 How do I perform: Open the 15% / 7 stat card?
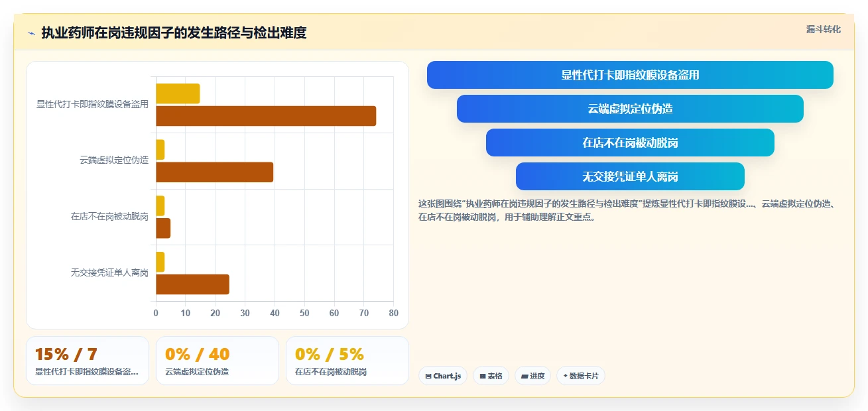tap(88, 361)
